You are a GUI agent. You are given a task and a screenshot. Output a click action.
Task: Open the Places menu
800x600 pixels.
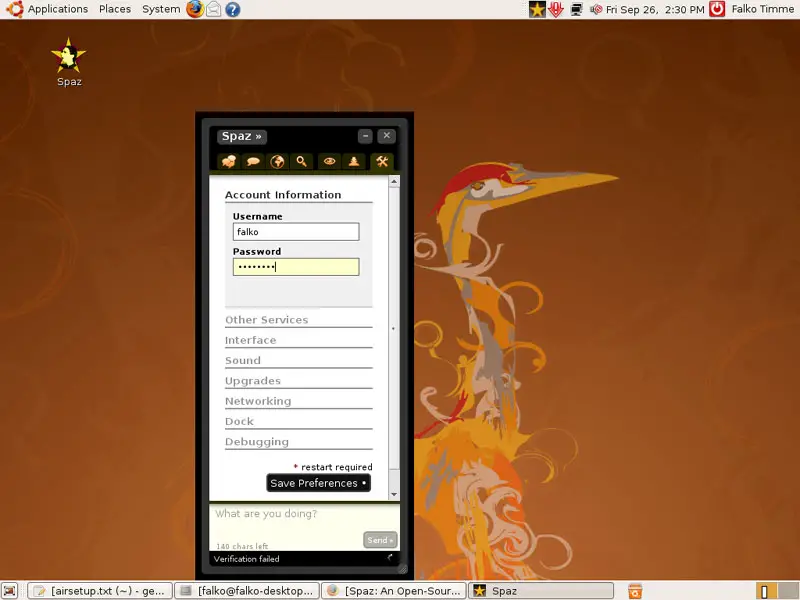coord(115,9)
